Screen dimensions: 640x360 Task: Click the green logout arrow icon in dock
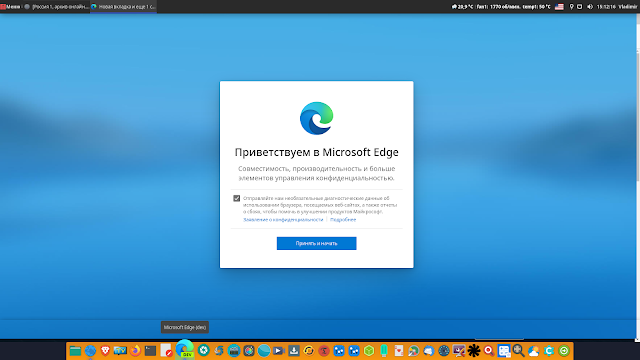coord(564,351)
